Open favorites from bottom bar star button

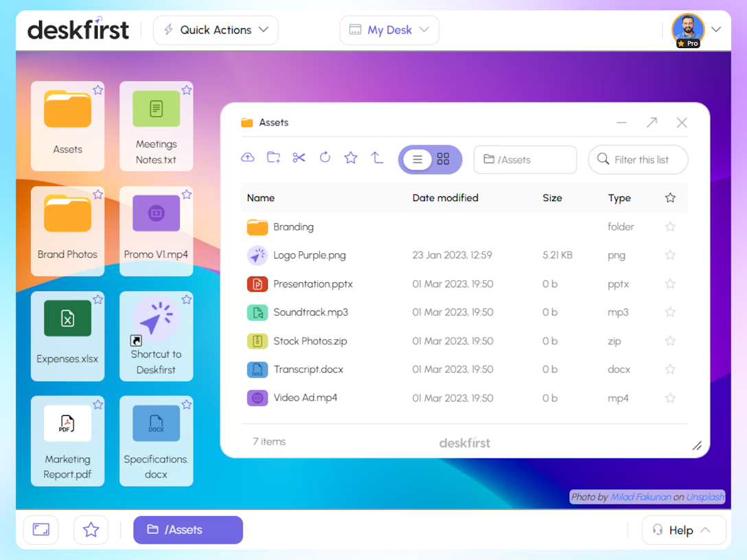pos(91,530)
